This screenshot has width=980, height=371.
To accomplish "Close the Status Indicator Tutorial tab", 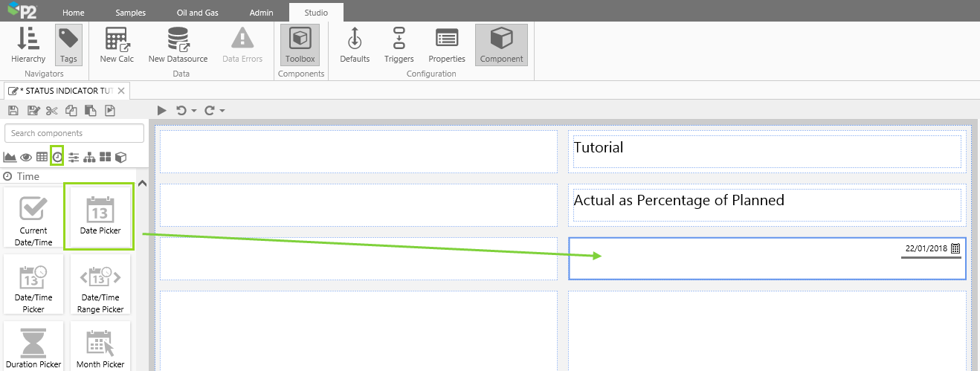I will click(x=122, y=91).
